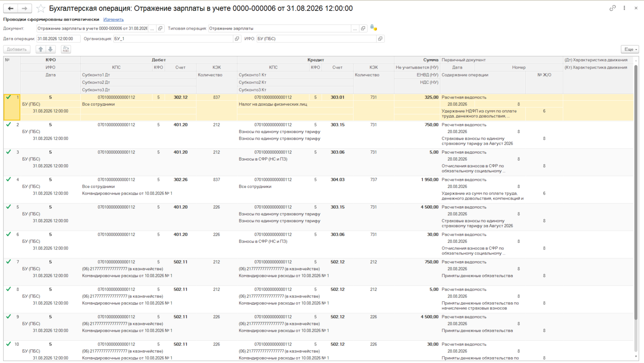This screenshot has height=363, width=644.
Task: Swap debit and credit Дт/Кт icon
Action: point(66,49)
